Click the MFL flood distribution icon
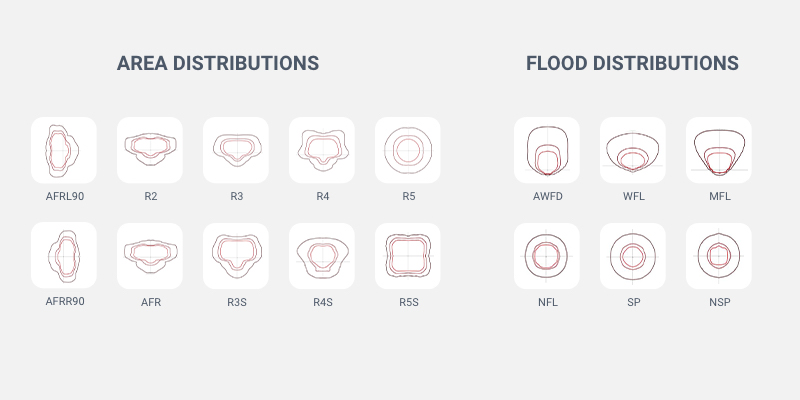The image size is (800, 400). tap(719, 150)
